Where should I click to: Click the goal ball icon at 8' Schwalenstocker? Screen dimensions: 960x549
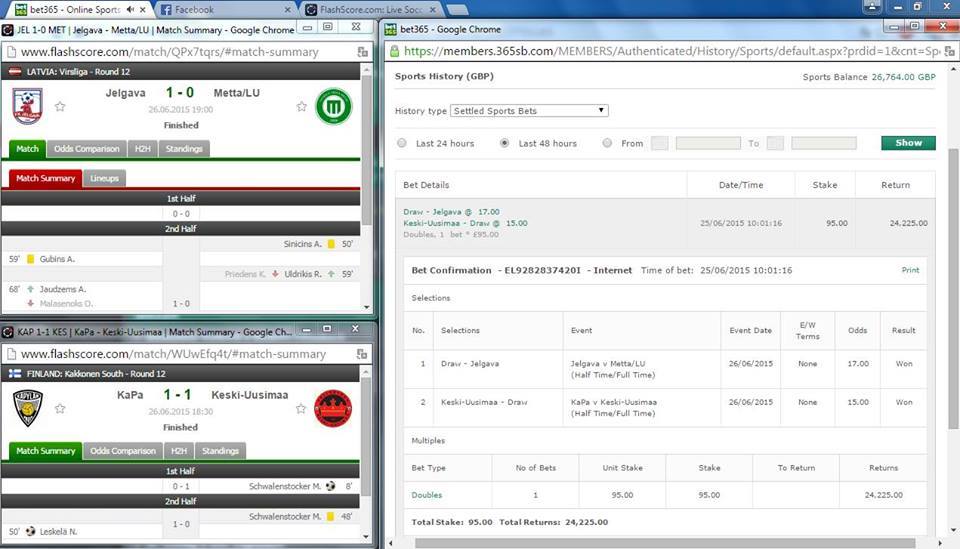[x=331, y=486]
